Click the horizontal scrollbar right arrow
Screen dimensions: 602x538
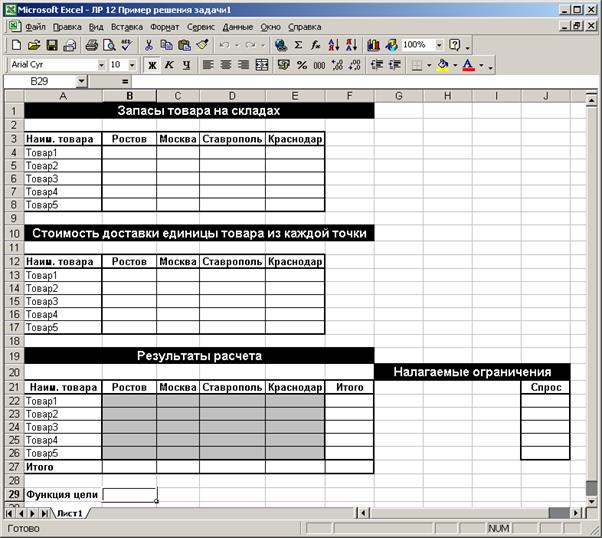(575, 513)
